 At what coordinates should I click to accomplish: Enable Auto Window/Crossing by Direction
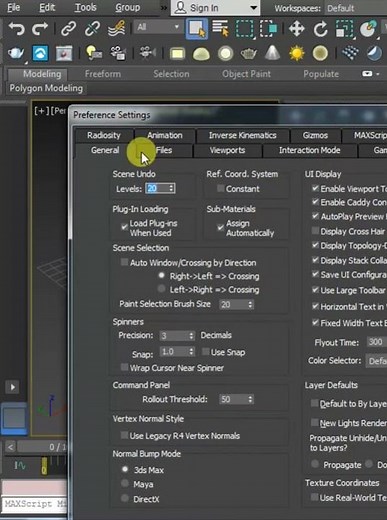pos(124,262)
